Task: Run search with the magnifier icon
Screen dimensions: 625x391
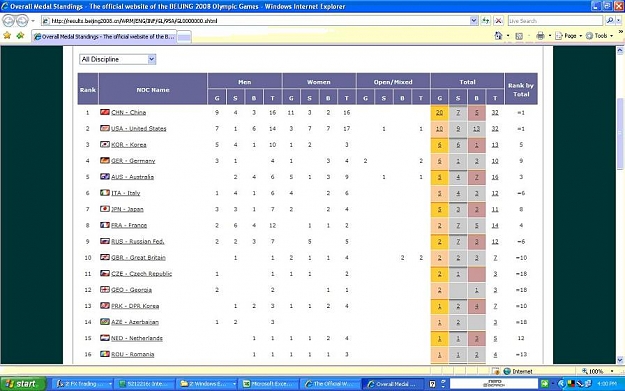Action: (609, 21)
